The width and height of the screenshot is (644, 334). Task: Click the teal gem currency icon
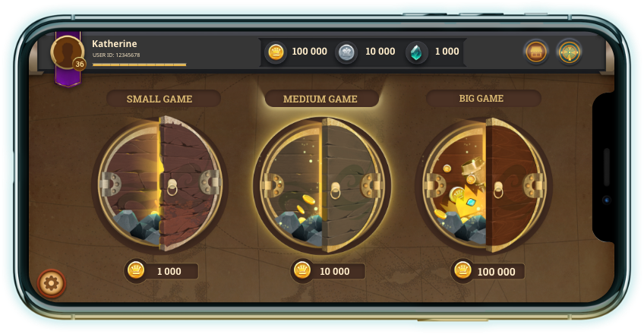[x=416, y=52]
